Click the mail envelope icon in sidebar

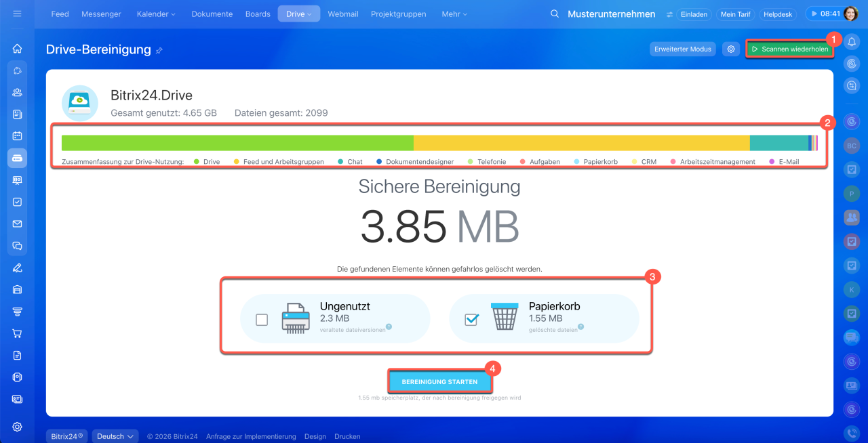pos(18,224)
